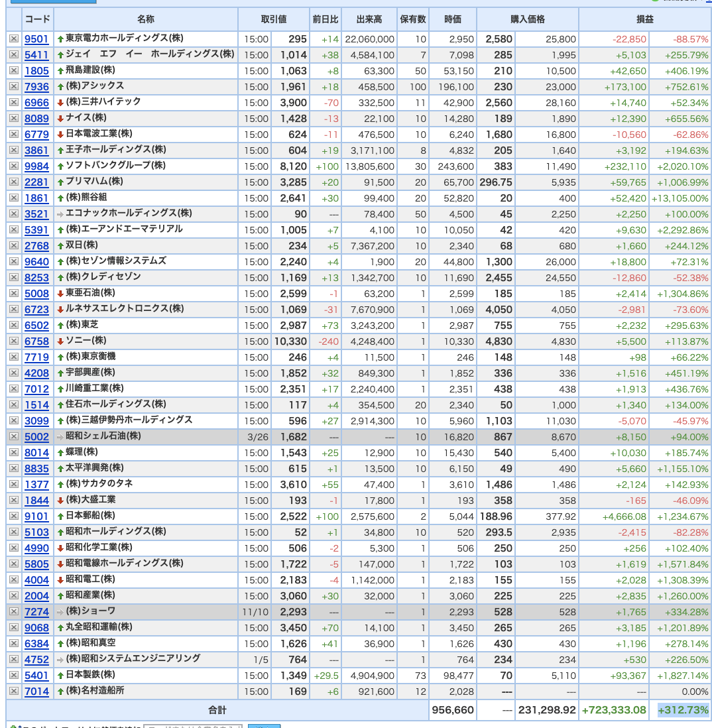Click total market value 956,660
This screenshot has width=712, height=728.
pos(453,710)
